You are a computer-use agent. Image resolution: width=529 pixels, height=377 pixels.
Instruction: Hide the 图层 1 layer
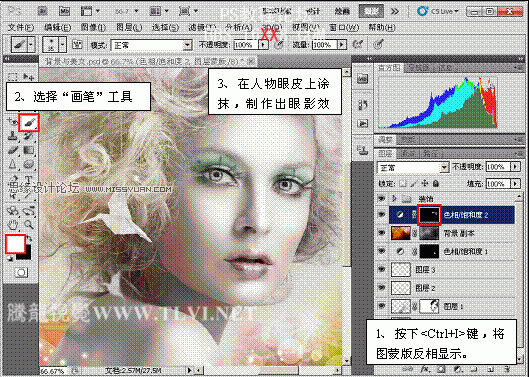click(x=382, y=306)
